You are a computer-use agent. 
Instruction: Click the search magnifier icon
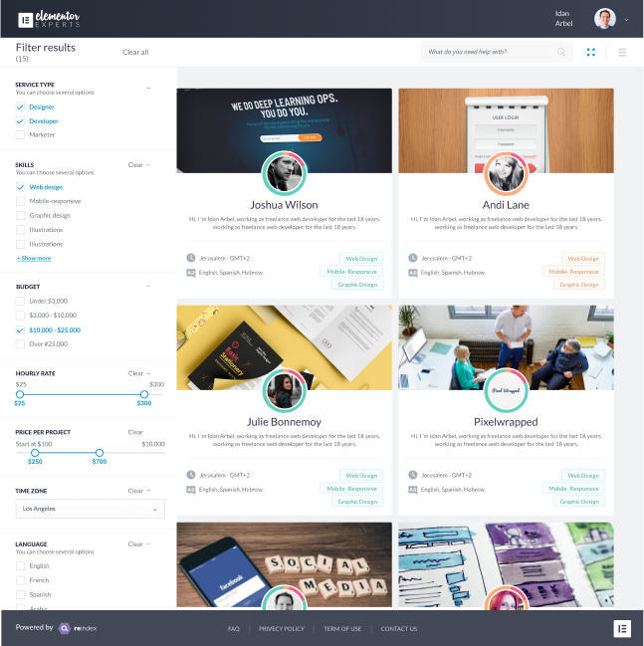(x=560, y=52)
